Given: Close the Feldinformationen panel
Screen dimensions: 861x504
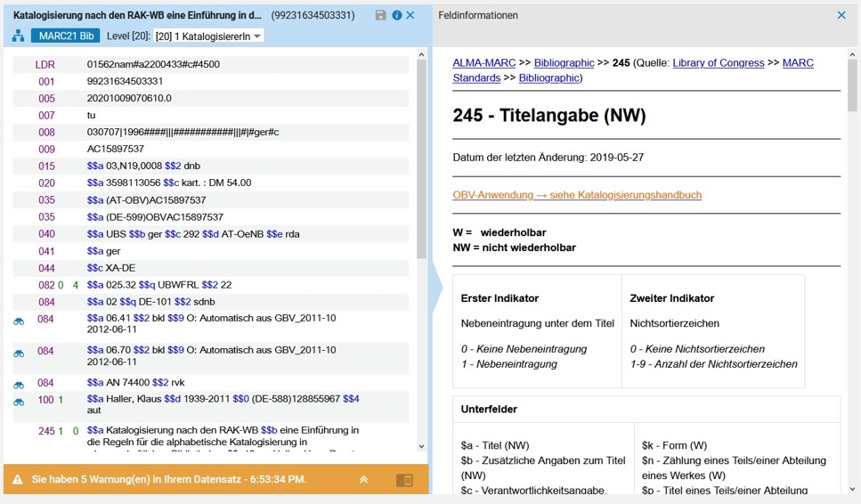Looking at the screenshot, I should pyautogui.click(x=841, y=15).
